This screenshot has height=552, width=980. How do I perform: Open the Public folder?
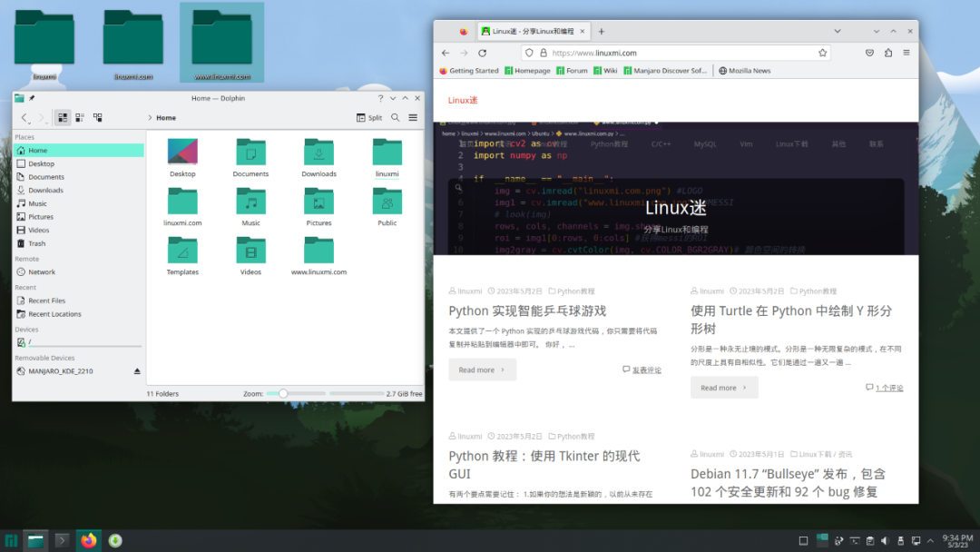(x=387, y=207)
